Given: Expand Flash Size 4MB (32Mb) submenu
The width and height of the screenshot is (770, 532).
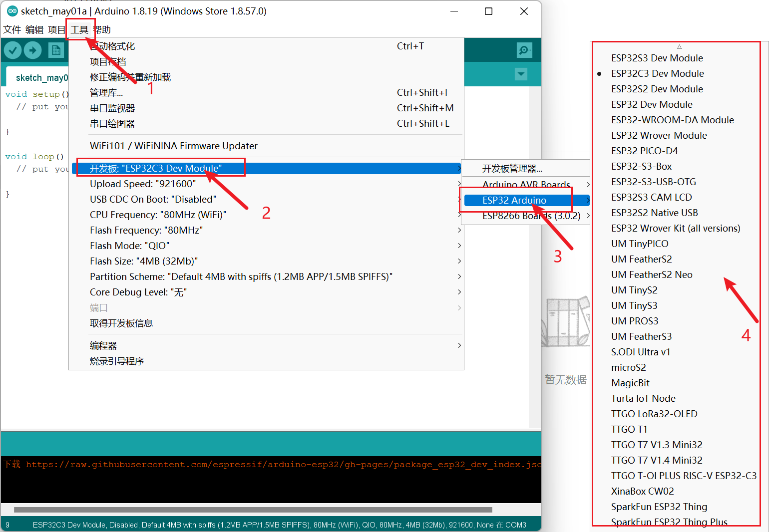Looking at the screenshot, I should (266, 262).
